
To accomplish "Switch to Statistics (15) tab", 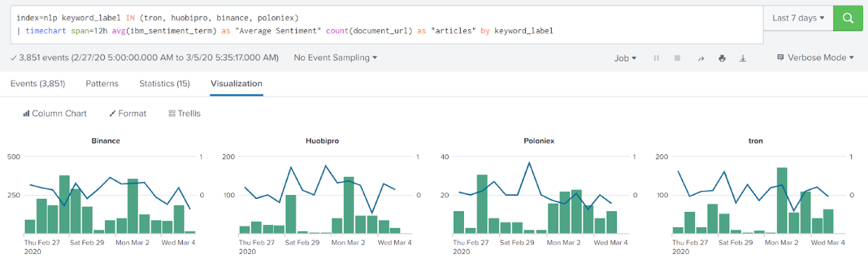I will pyautogui.click(x=164, y=84).
